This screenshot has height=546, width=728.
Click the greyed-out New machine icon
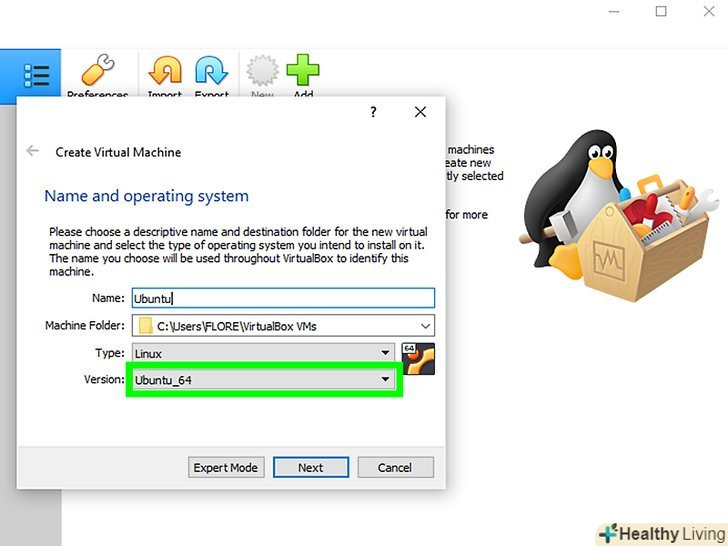[262, 70]
